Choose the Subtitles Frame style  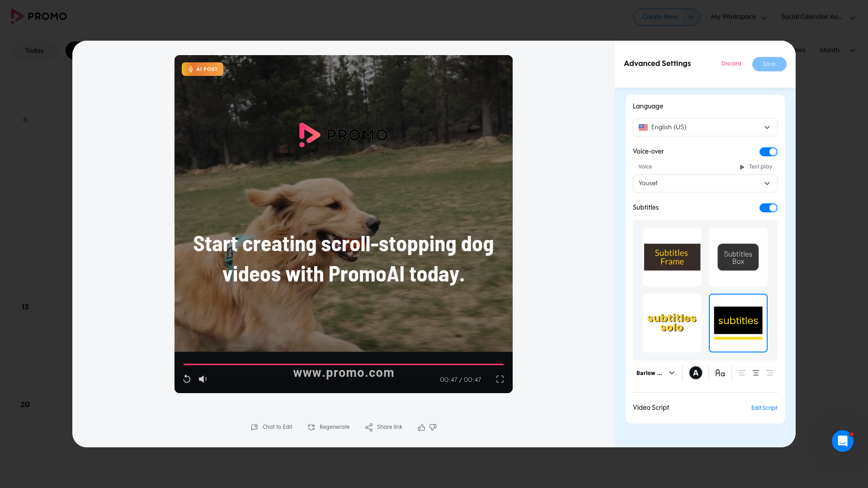coord(672,257)
